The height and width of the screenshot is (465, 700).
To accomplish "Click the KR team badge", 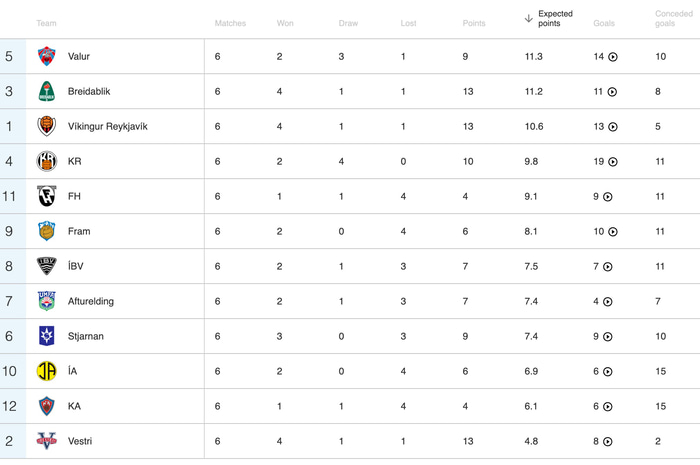I will pos(46,162).
